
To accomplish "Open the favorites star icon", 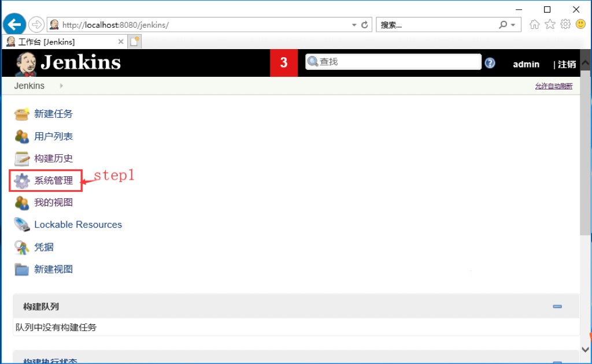I will pyautogui.click(x=550, y=24).
